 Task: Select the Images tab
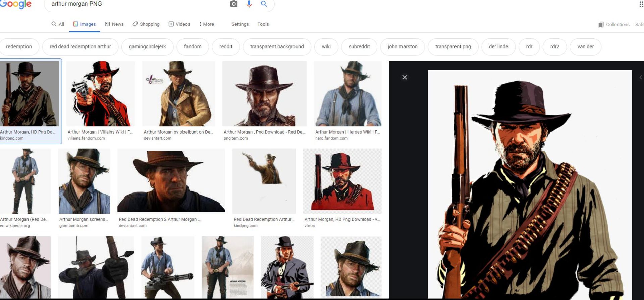pyautogui.click(x=85, y=24)
